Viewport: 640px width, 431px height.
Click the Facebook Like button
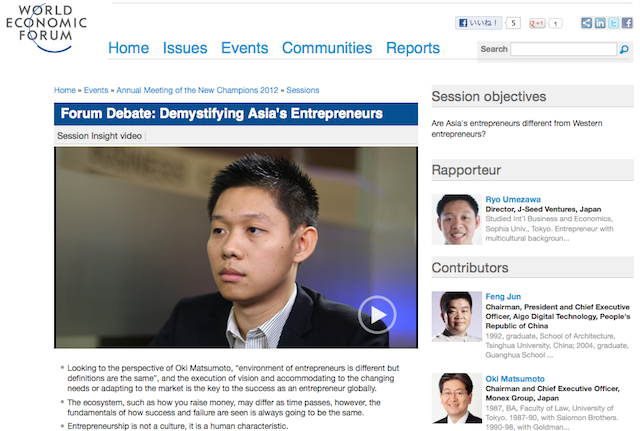478,23
